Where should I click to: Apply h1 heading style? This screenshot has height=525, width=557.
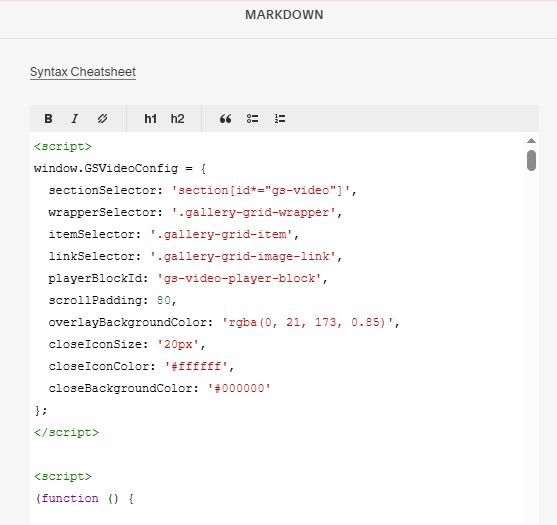pyautogui.click(x=150, y=119)
